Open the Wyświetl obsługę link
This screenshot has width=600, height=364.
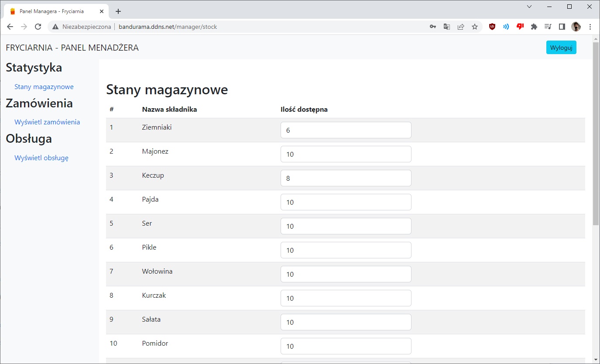coord(41,158)
